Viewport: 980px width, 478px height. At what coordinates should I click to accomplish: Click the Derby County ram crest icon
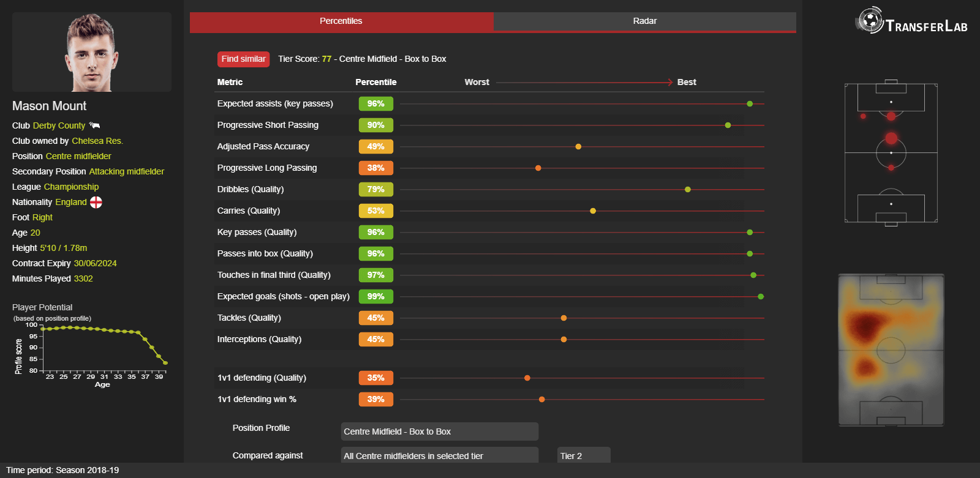coord(94,125)
